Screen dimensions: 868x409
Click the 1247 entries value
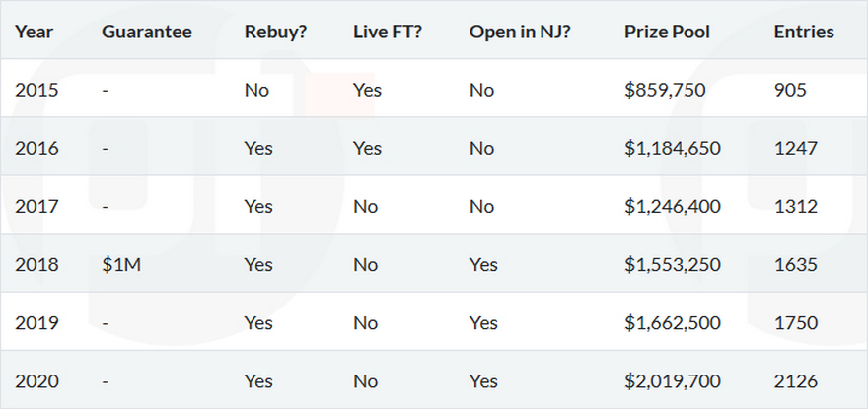795,149
